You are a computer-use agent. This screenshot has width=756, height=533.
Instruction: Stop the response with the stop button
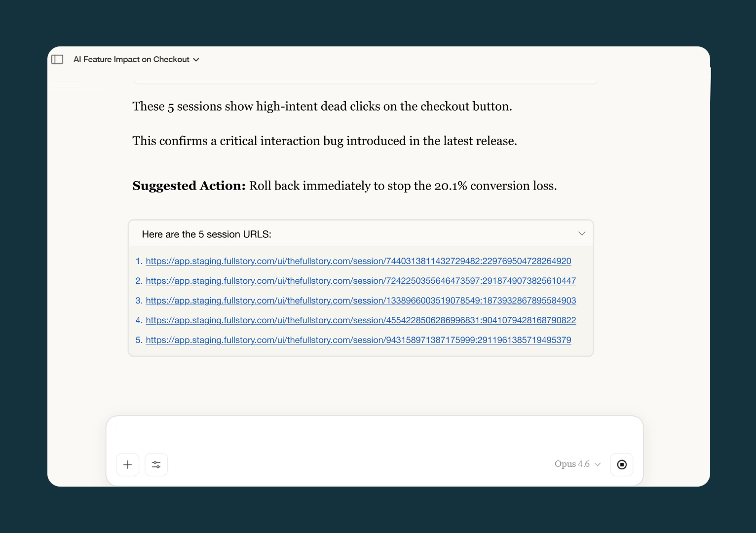(x=622, y=464)
